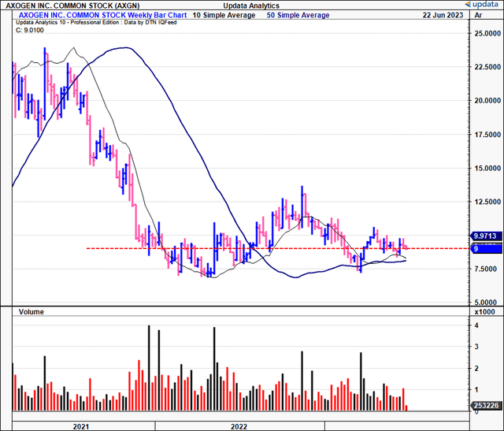Click the Volume panel label
The height and width of the screenshot is (431, 504).
click(31, 312)
